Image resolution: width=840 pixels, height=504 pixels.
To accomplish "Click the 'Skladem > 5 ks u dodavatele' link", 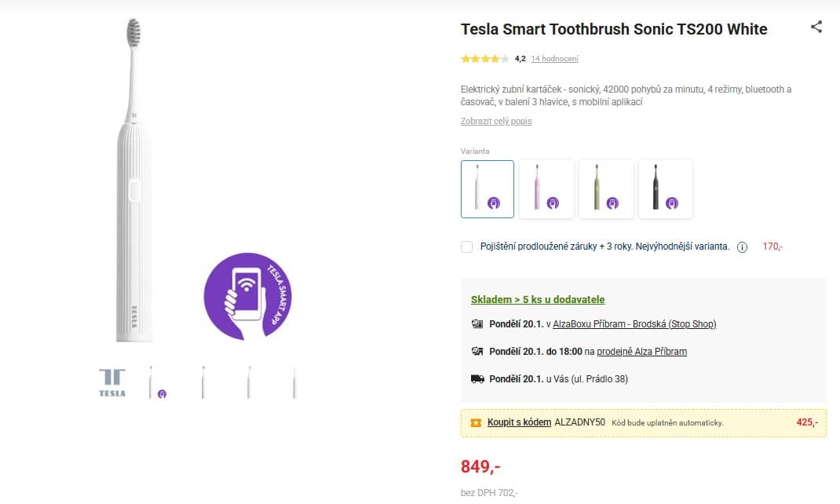I will pyautogui.click(x=538, y=299).
